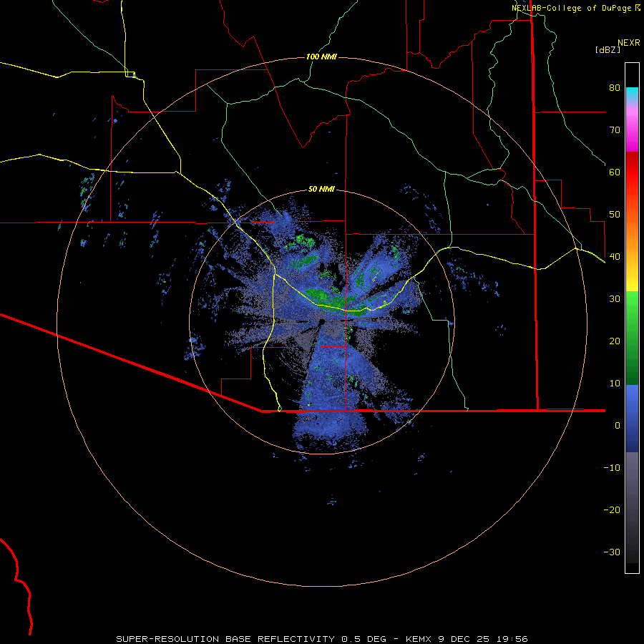The height and width of the screenshot is (644, 644).
Task: Click the -30 value on the dBZ scale
Action: pyautogui.click(x=612, y=552)
